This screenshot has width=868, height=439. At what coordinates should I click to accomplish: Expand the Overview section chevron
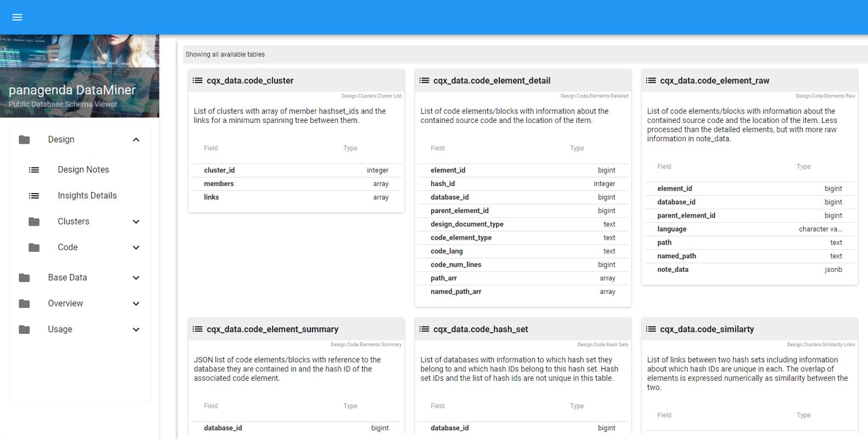click(x=136, y=303)
